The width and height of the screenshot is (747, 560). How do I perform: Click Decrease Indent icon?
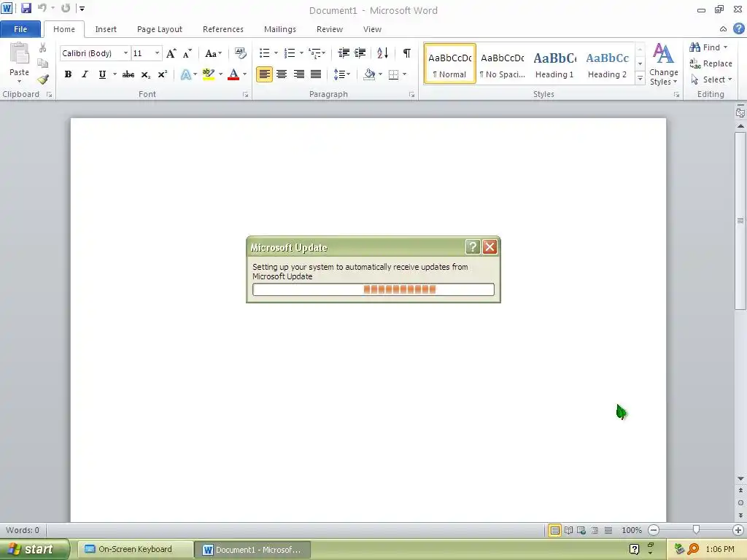pos(344,52)
